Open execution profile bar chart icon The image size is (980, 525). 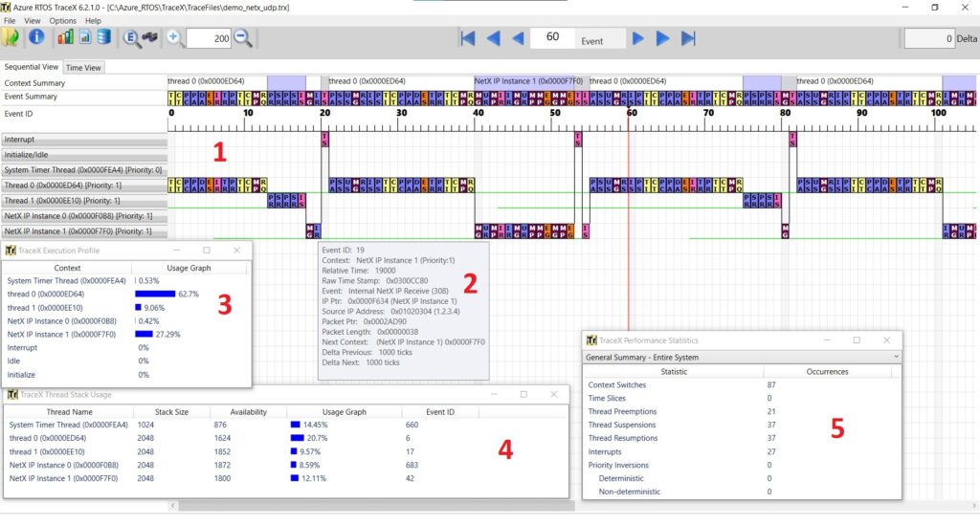[65, 37]
